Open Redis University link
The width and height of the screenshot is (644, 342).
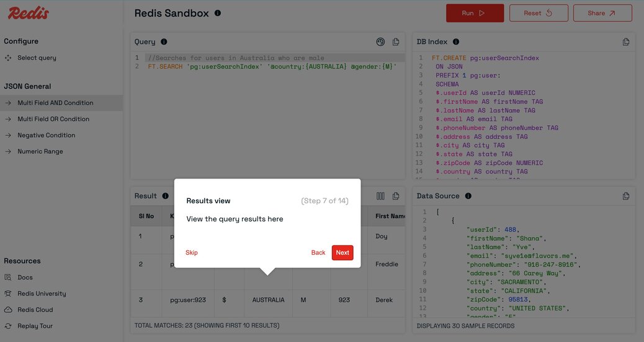pos(42,294)
